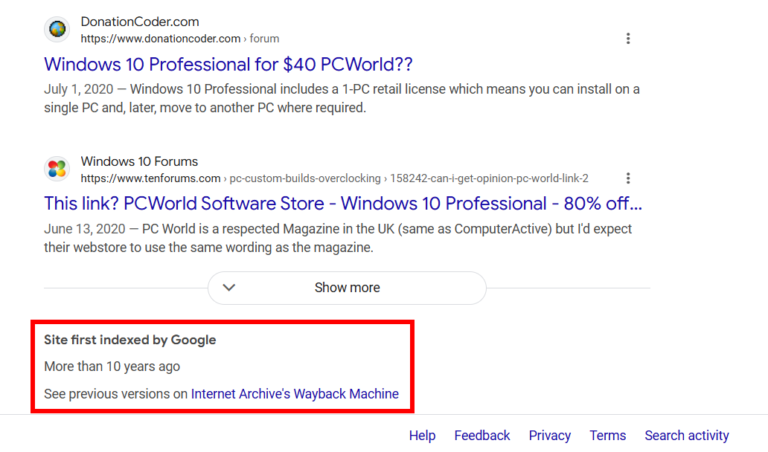Open the Privacy footer link
Viewport: 768px width, 452px height.
[550, 435]
